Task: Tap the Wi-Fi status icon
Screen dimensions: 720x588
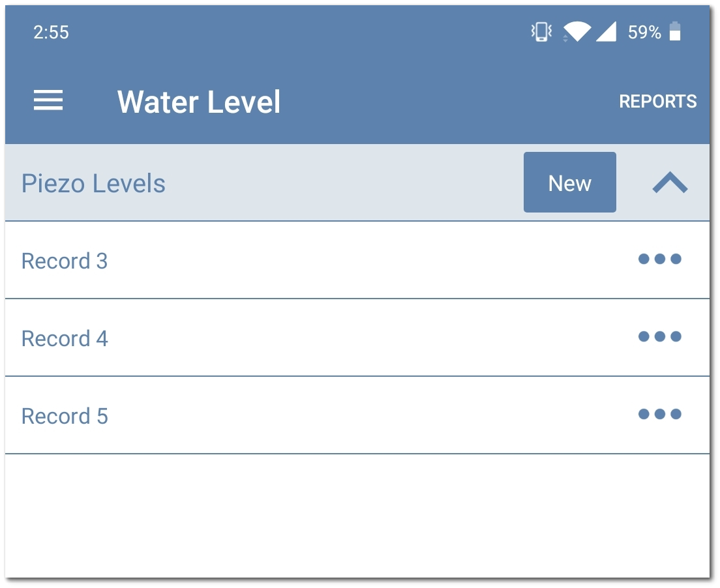Action: 577,31
